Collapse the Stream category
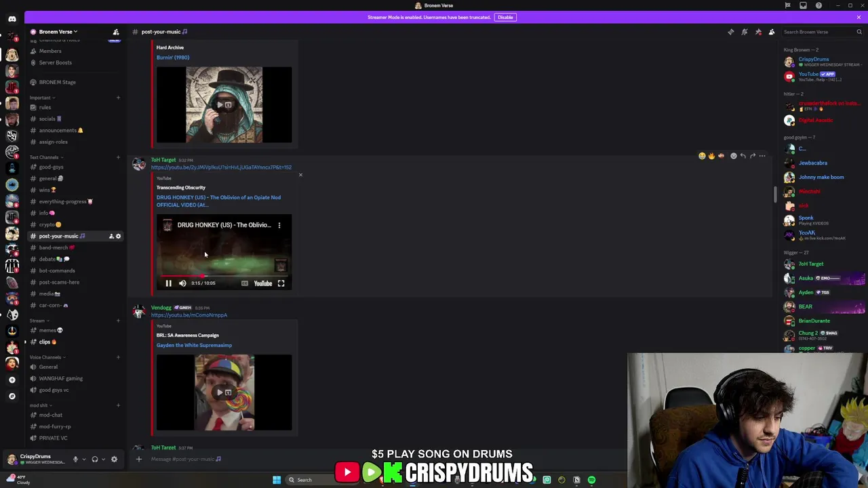868x488 pixels. (x=39, y=321)
